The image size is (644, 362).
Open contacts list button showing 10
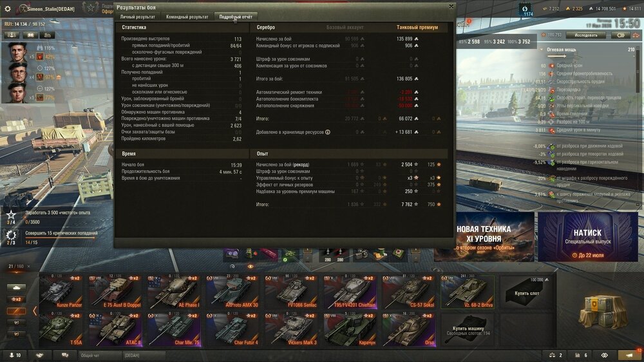[x=15, y=356]
